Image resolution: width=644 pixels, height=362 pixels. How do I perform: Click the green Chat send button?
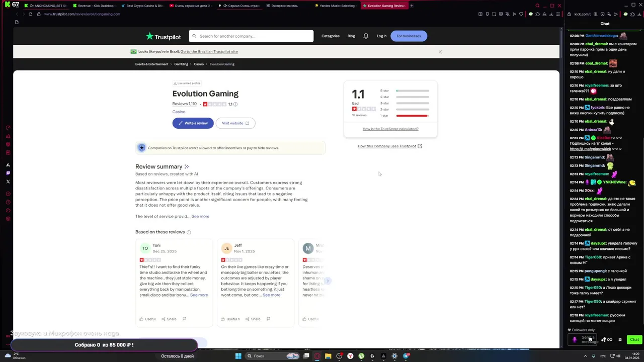point(634,339)
